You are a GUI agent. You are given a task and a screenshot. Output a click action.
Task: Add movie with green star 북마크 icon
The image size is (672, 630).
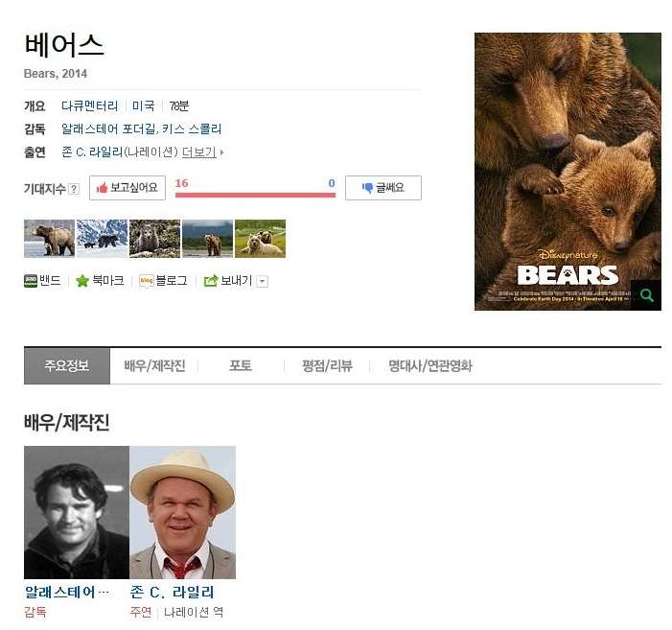81,281
